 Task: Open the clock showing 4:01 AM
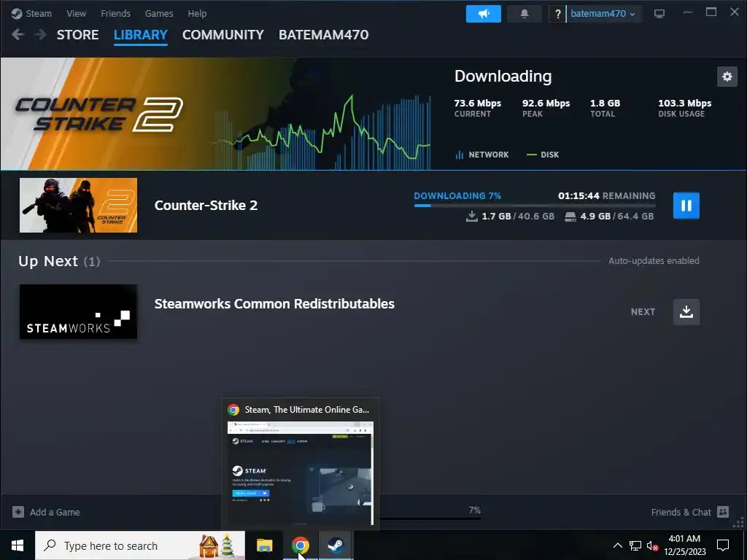coord(684,545)
